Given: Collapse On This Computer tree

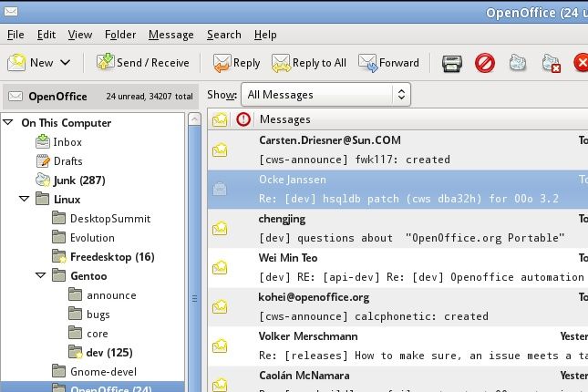Looking at the screenshot, I should 8,122.
